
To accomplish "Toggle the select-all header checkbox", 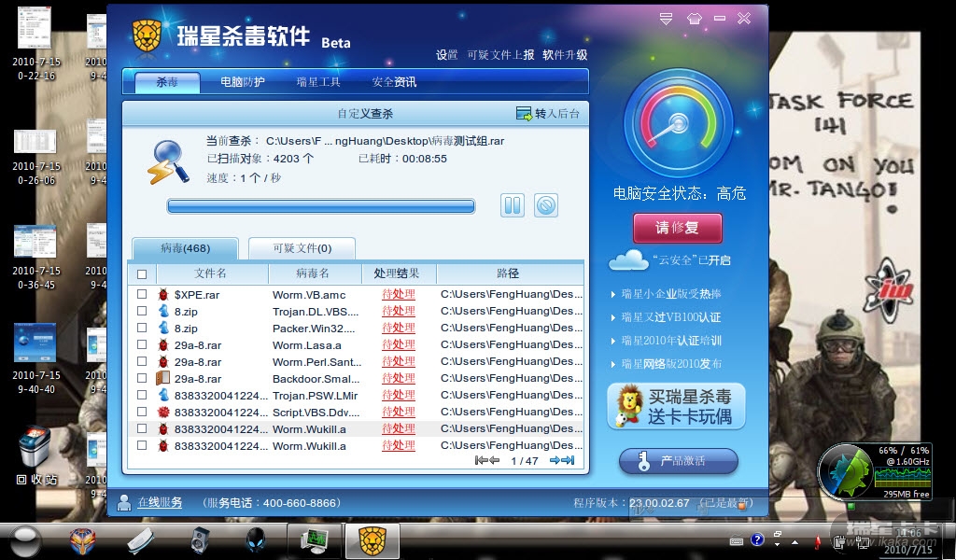I will (x=142, y=274).
